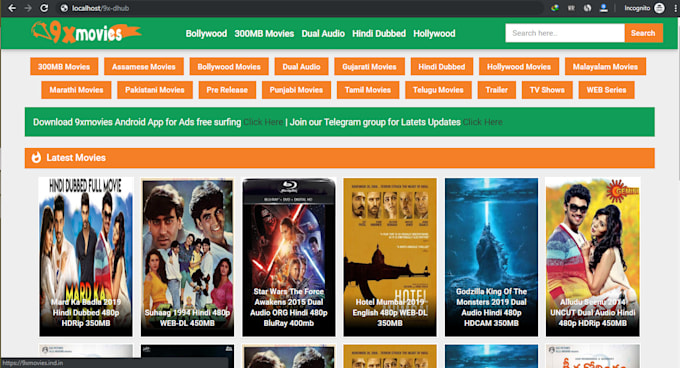The height and width of the screenshot is (368, 680).
Task: Browse the Hollywood Movies category
Action: 519,67
